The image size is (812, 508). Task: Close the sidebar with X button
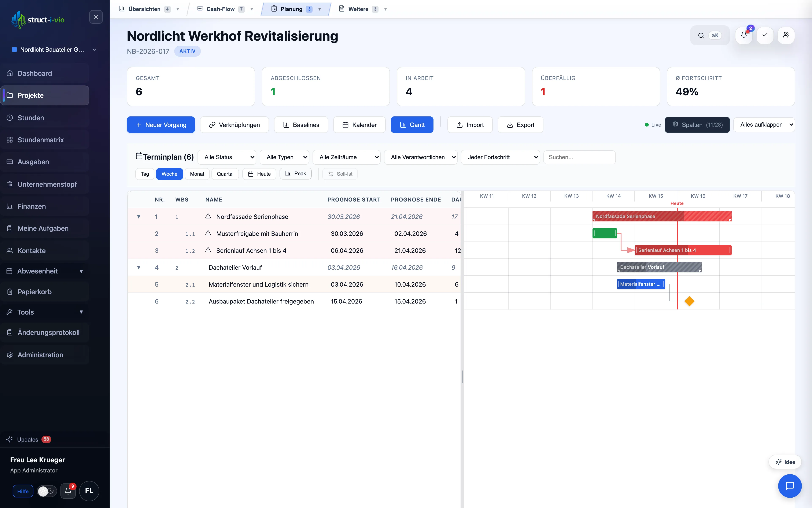(x=96, y=17)
